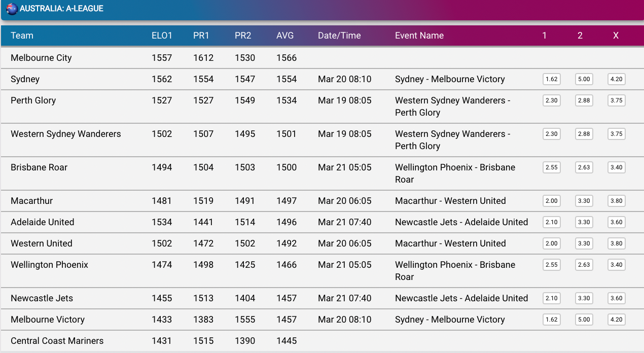
Task: Select 5.00 away odds in Sydney row
Action: [584, 79]
